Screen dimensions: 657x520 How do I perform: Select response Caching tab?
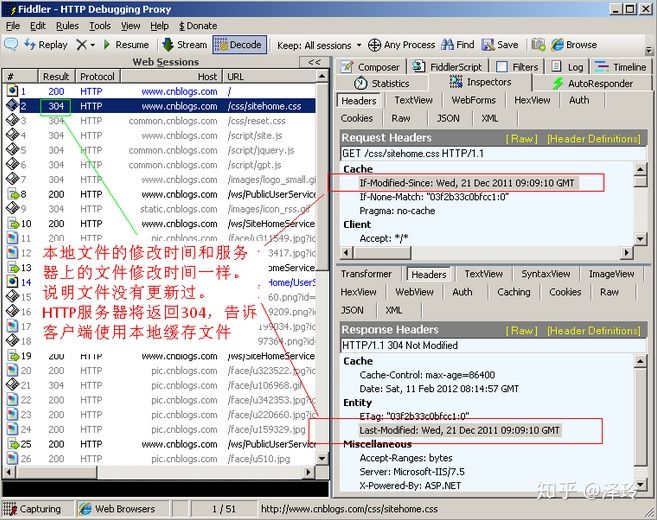(x=514, y=292)
